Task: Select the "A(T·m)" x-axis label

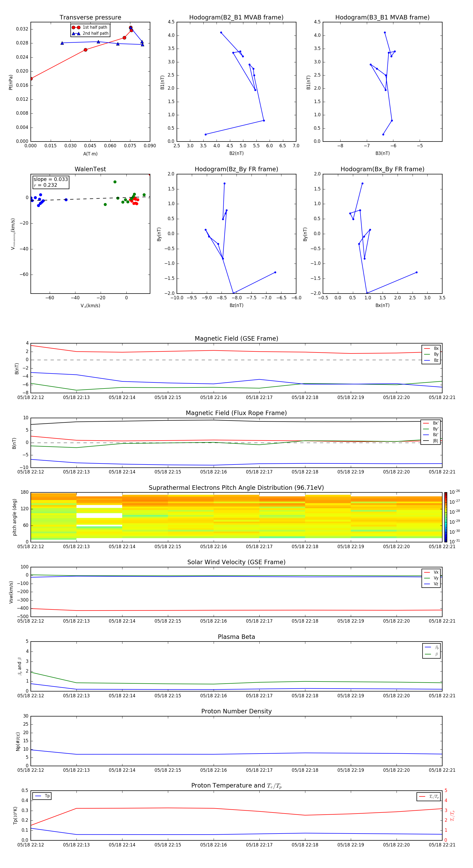Action: pos(90,154)
